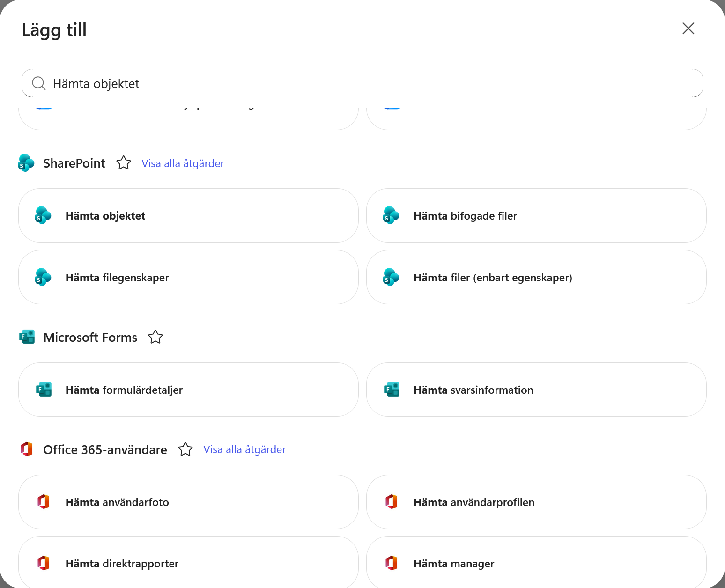Close the 'Lägg till' dialog

point(688,29)
